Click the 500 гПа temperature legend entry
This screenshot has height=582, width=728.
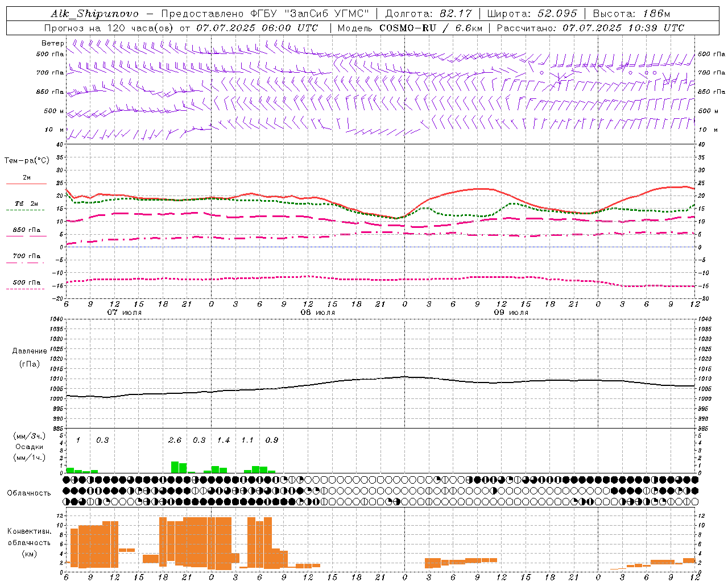(26, 284)
